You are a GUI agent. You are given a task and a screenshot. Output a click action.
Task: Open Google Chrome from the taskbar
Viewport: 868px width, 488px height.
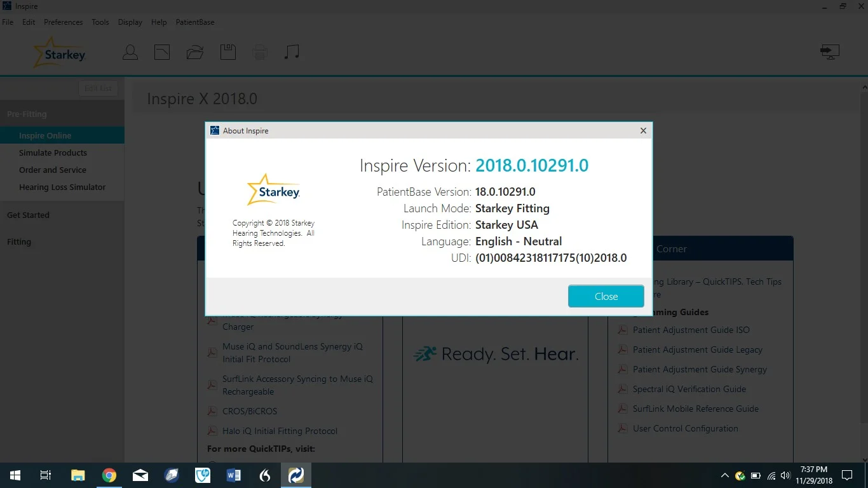pos(109,475)
